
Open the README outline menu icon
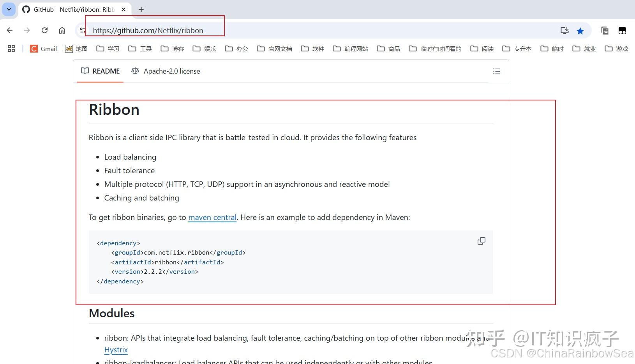[x=496, y=71]
